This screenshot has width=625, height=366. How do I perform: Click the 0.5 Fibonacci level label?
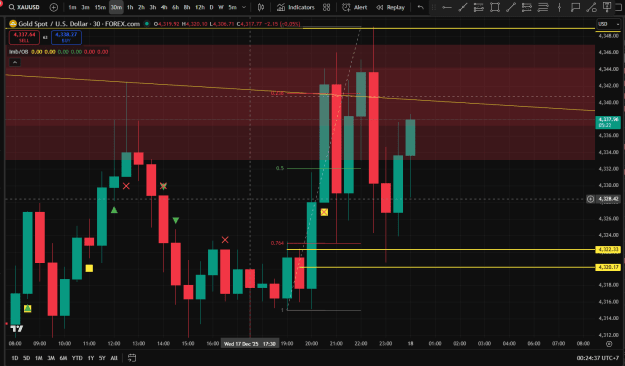(x=280, y=168)
